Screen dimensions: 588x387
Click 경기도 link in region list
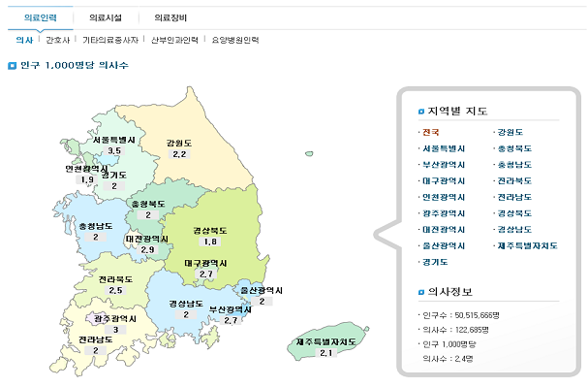coord(435,262)
